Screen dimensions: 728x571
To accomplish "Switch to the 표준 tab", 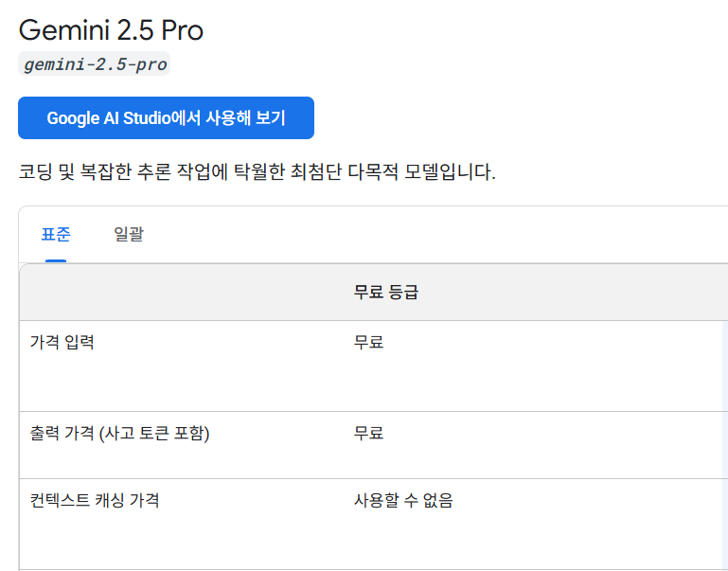I will 56,234.
